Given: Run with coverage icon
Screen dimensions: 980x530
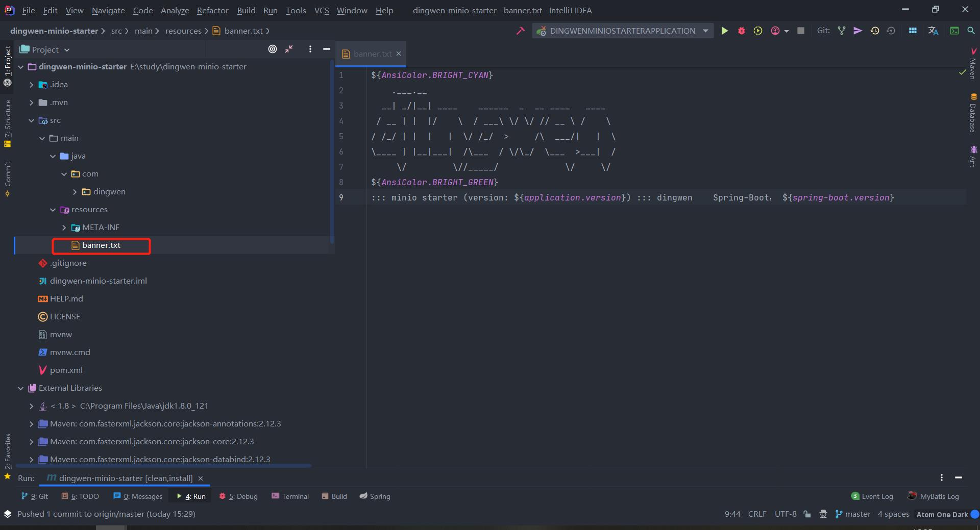Looking at the screenshot, I should point(758,31).
